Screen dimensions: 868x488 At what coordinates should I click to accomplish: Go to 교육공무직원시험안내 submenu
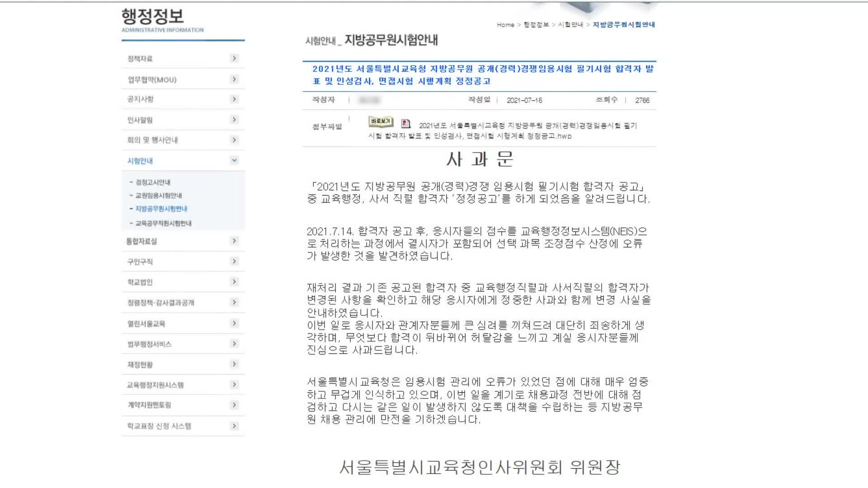164,223
